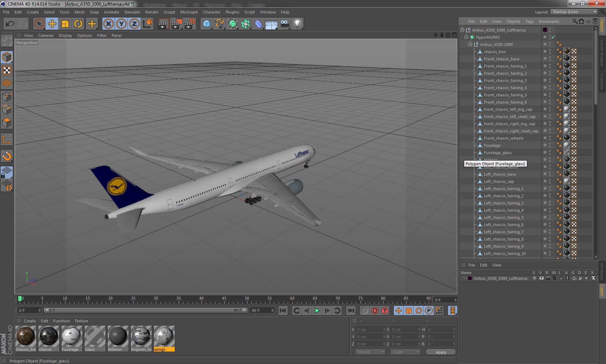This screenshot has width=606, height=364.
Task: Toggle layer visibility eye for Airbus_A350_1000_Lufthansa
Action: point(541,278)
